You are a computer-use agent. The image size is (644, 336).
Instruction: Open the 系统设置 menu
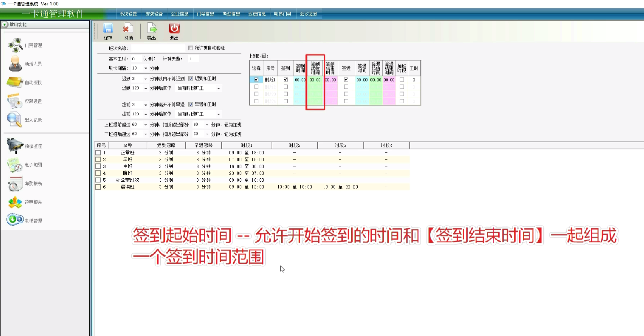tap(128, 14)
